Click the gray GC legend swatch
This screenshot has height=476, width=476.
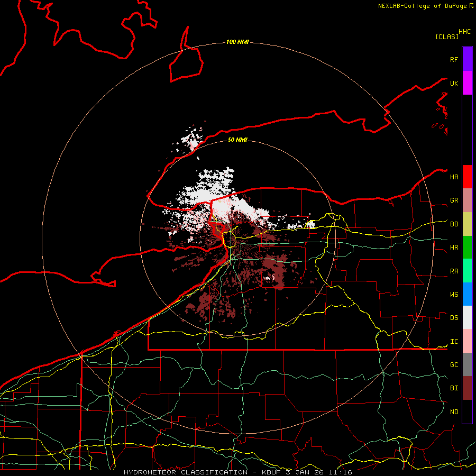click(467, 364)
